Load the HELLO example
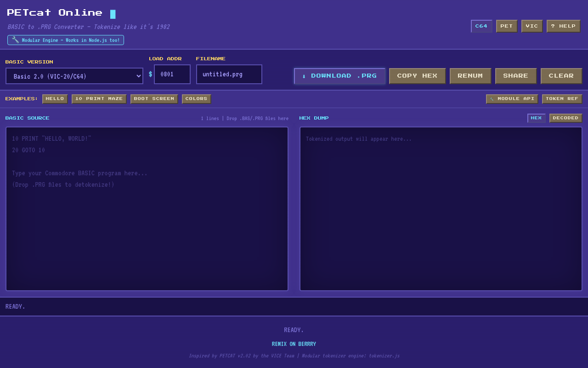This screenshot has width=588, height=368. 55,99
